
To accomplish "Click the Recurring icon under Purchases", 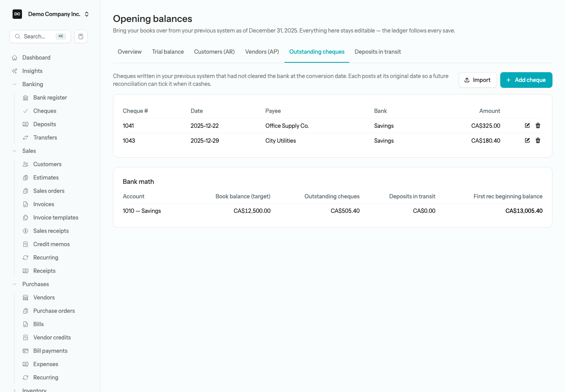I will click(26, 377).
